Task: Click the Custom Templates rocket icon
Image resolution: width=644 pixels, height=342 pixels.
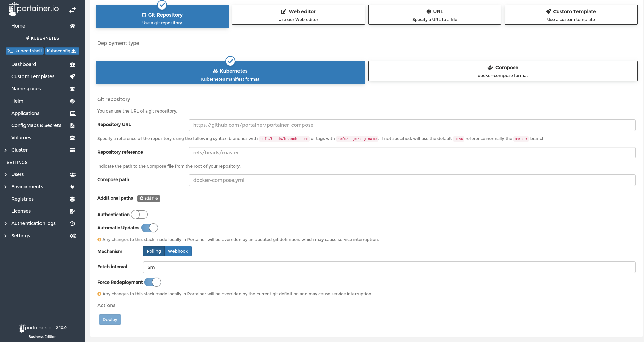Action: coord(72,77)
